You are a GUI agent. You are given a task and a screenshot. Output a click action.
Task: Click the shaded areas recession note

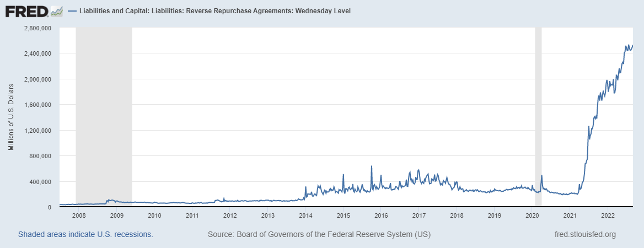click(x=85, y=235)
